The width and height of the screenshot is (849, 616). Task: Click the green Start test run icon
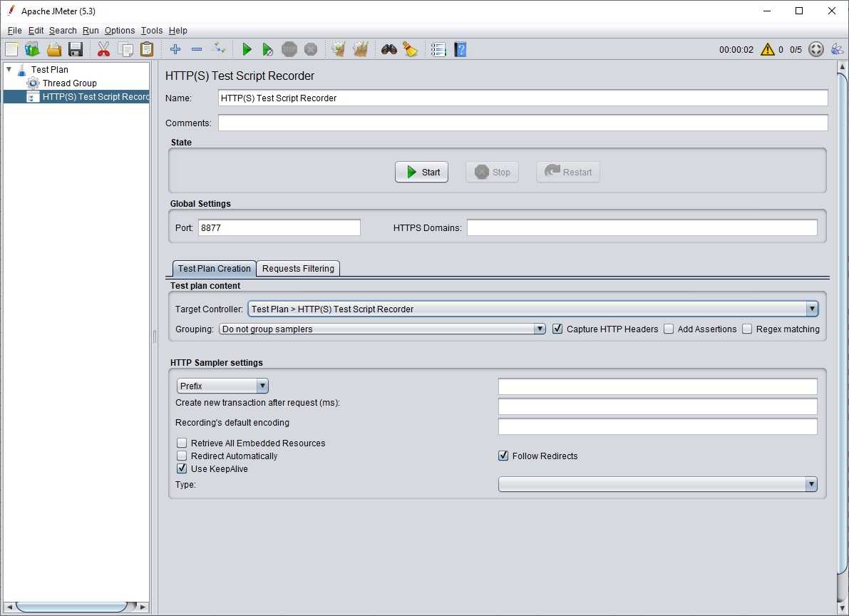tap(247, 49)
